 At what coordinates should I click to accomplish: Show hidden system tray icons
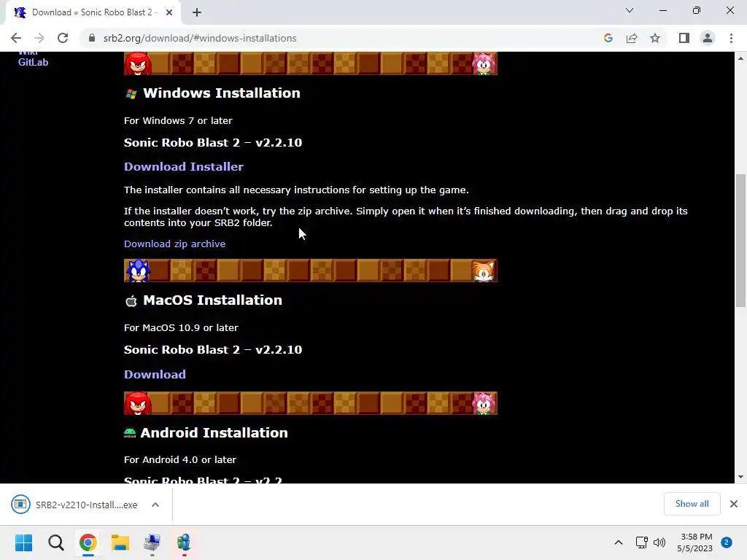[619, 542]
